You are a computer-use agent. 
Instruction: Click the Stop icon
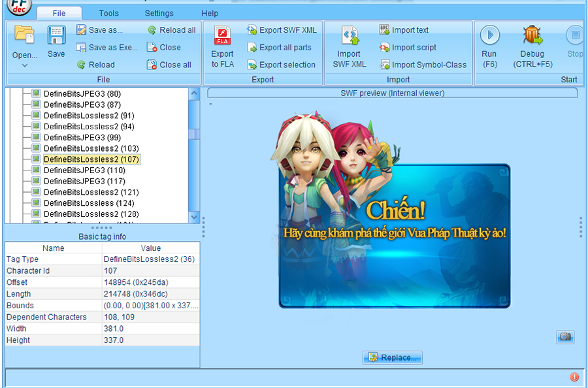coord(575,35)
